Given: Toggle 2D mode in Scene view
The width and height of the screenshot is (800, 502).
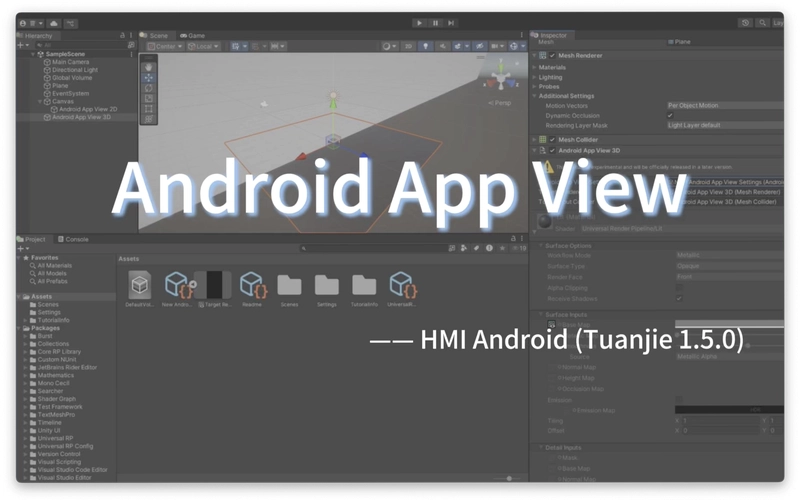Looking at the screenshot, I should pyautogui.click(x=408, y=46).
